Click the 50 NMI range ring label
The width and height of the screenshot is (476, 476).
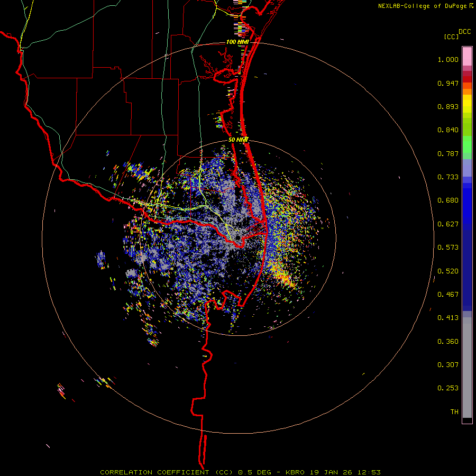pyautogui.click(x=239, y=140)
